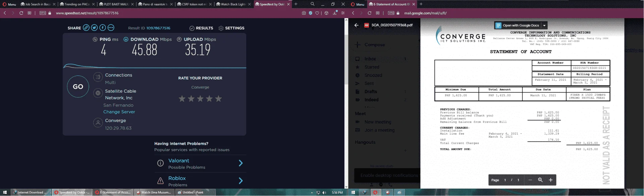
Task: Open Opera Menu in the left window
Action: coord(9,4)
